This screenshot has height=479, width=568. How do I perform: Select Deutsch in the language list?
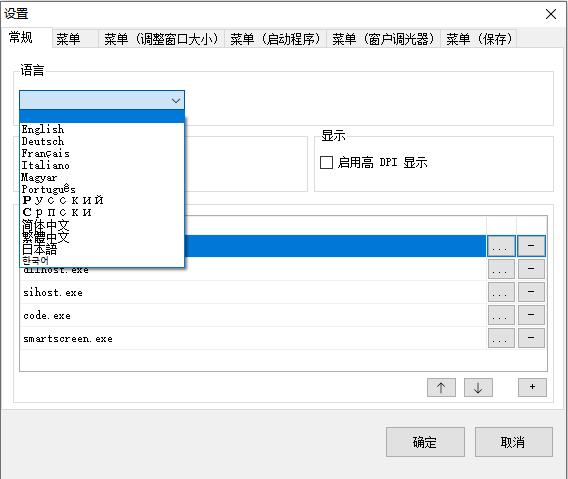coord(102,141)
